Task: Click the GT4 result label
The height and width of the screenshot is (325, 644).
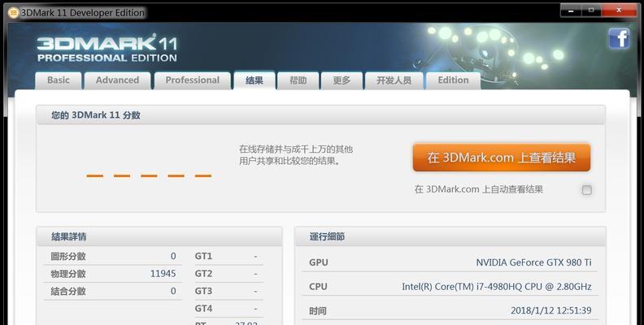Action: pyautogui.click(x=203, y=309)
